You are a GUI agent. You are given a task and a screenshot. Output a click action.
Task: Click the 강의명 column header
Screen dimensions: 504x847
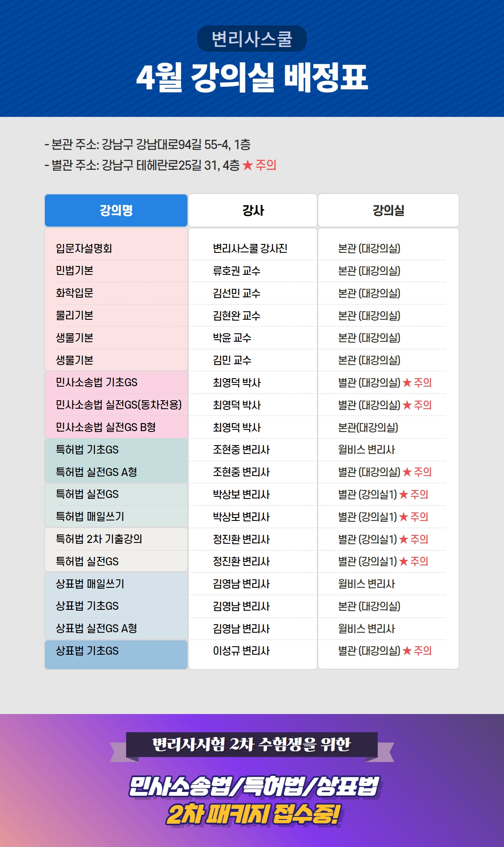[x=116, y=210]
